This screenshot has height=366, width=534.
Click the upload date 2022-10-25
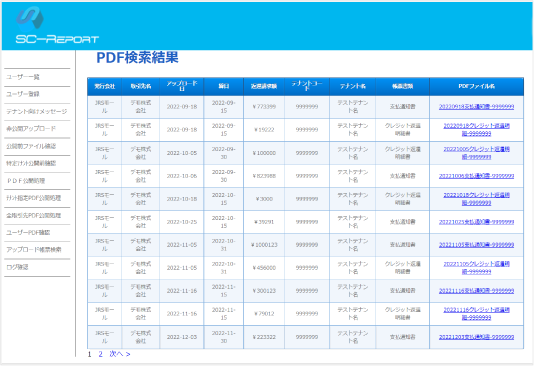coord(182,222)
